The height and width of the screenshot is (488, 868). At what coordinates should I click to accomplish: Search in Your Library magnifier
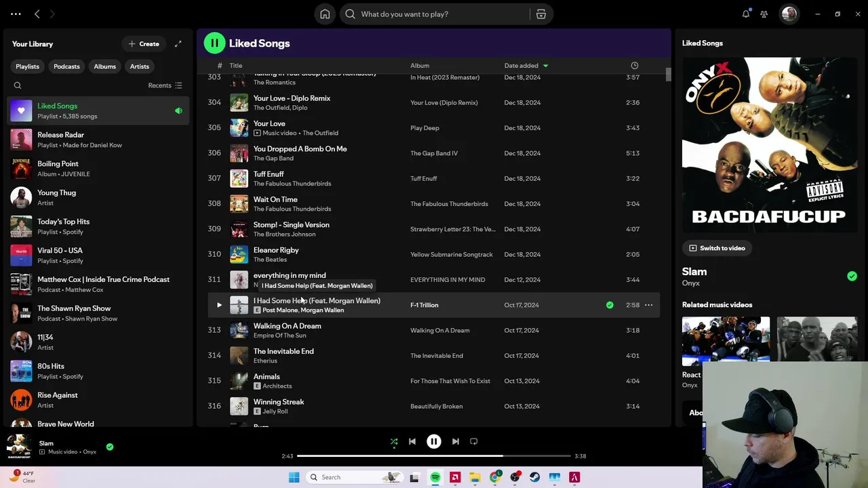[x=18, y=85]
